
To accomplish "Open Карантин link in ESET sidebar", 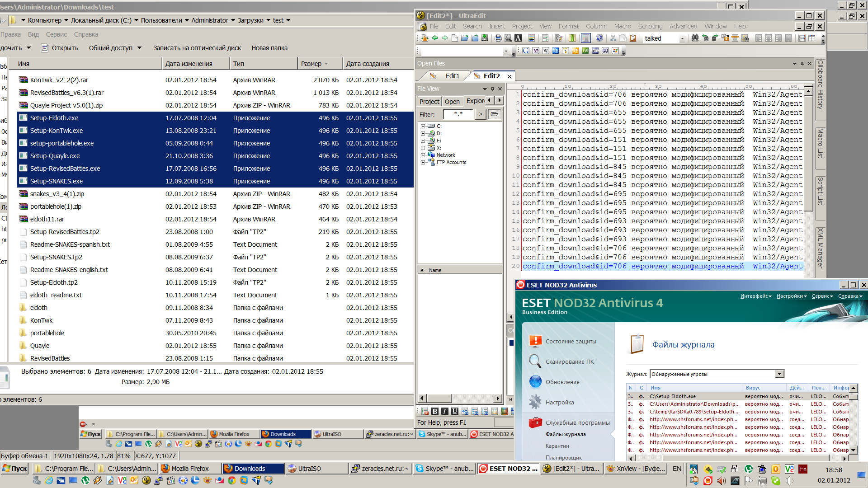I will [x=557, y=446].
